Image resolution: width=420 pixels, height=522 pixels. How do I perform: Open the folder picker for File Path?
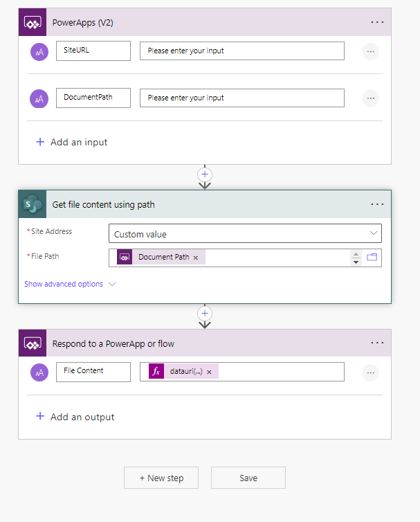(x=372, y=257)
